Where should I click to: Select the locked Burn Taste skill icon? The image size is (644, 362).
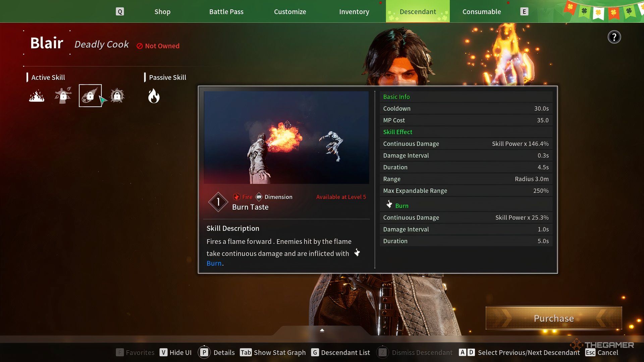90,96
